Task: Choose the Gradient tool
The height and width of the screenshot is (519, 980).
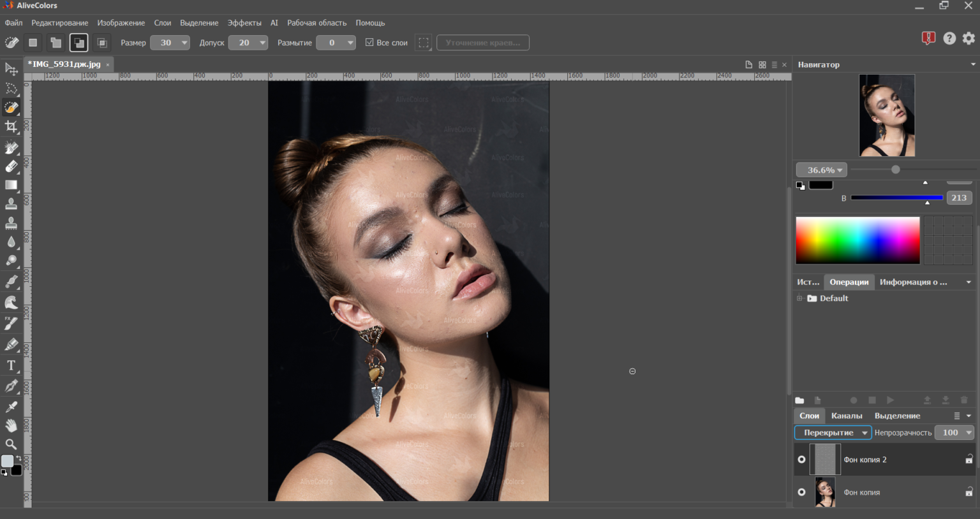Action: coord(11,186)
